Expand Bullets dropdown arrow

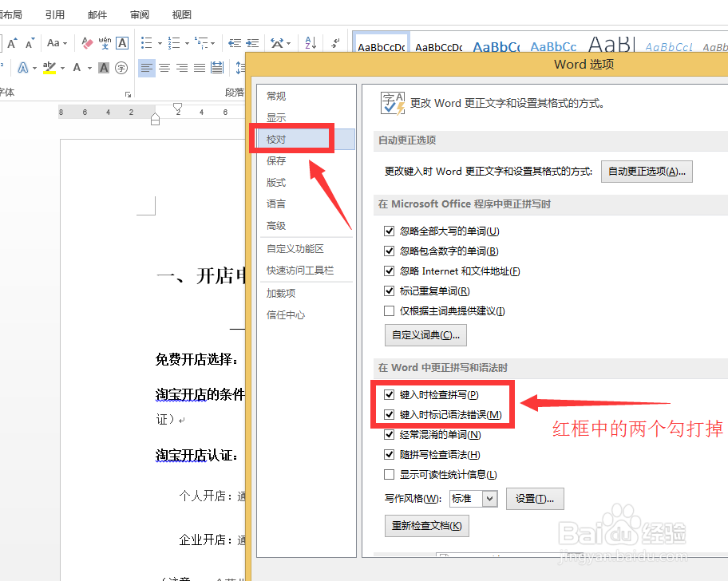coord(160,44)
